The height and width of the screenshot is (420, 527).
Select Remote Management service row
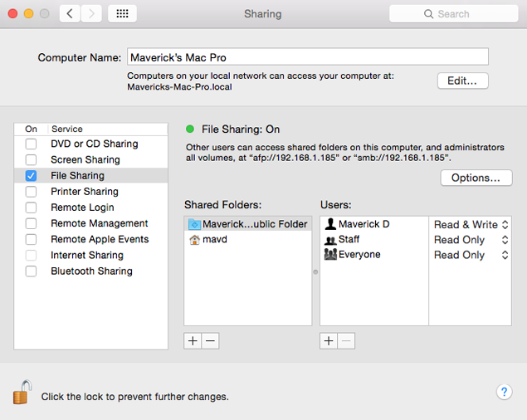pos(90,223)
